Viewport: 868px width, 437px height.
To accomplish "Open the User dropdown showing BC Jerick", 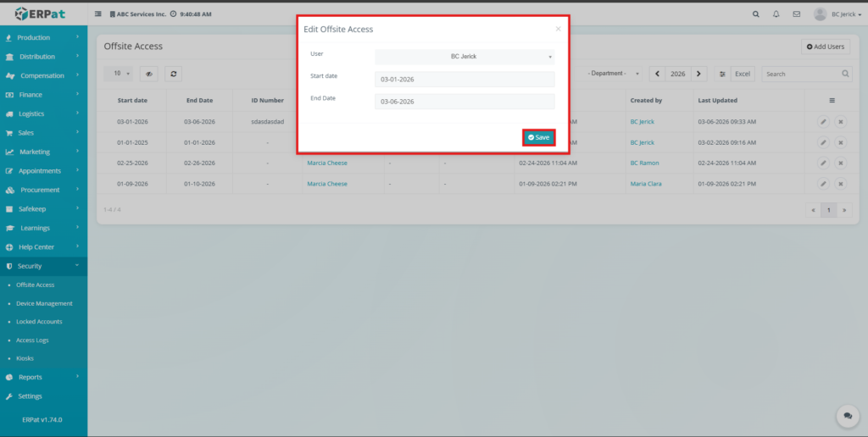I will coord(465,57).
